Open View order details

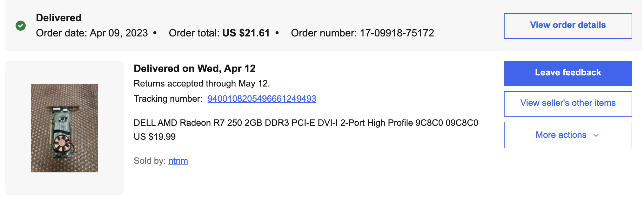567,26
